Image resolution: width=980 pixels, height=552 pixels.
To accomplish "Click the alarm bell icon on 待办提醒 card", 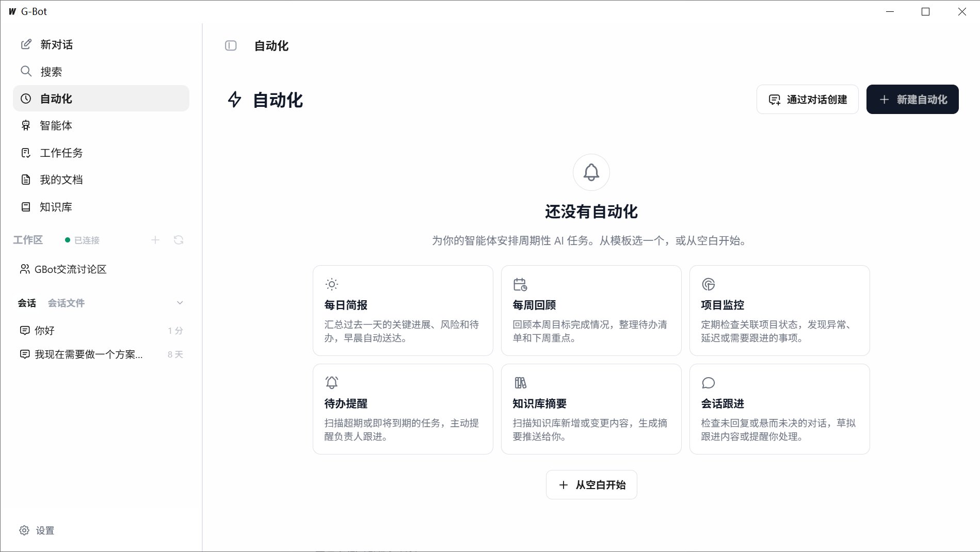I will 332,383.
